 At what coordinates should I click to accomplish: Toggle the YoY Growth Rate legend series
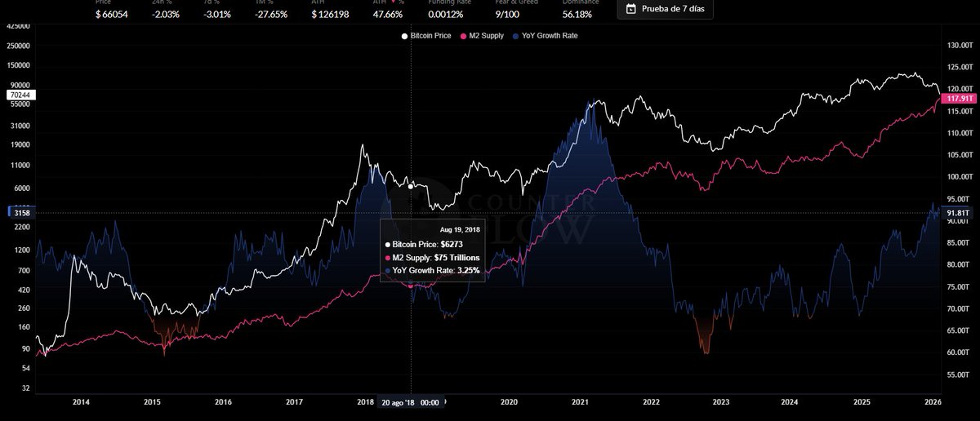pyautogui.click(x=545, y=36)
